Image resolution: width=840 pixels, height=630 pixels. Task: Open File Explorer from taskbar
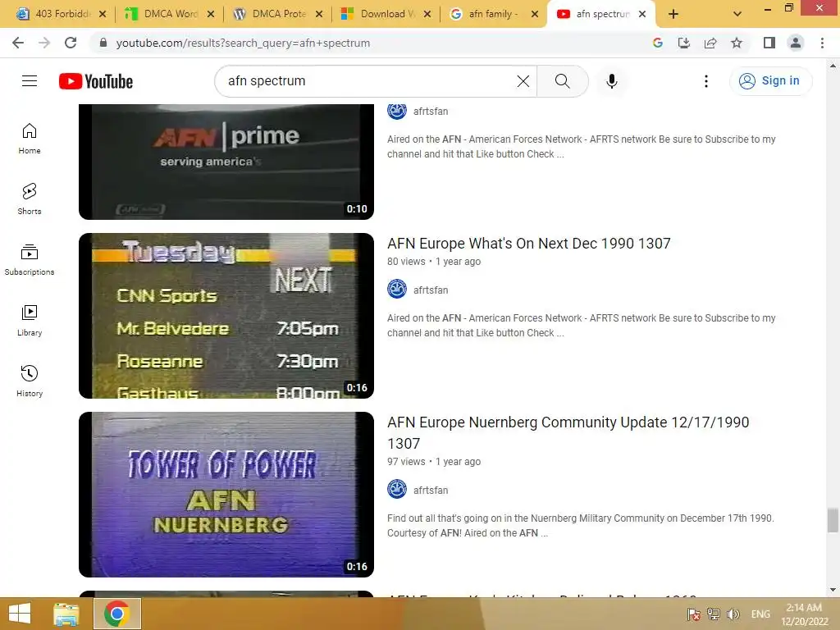click(66, 614)
